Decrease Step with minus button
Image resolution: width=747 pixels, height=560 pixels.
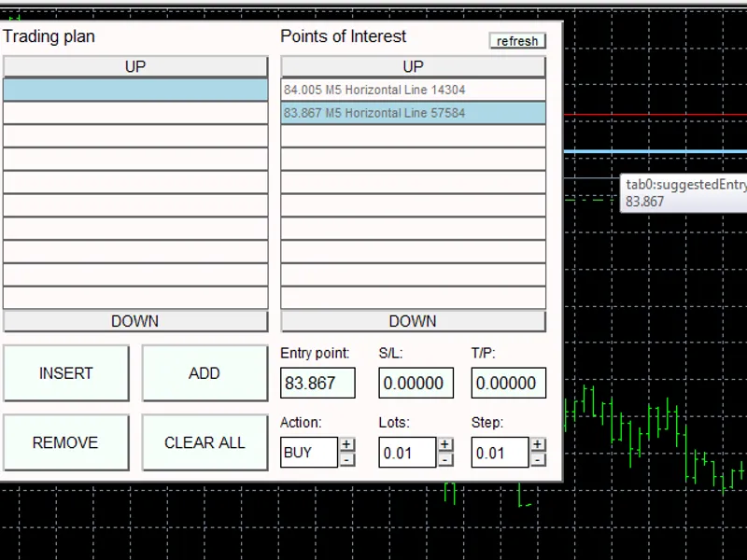point(538,460)
